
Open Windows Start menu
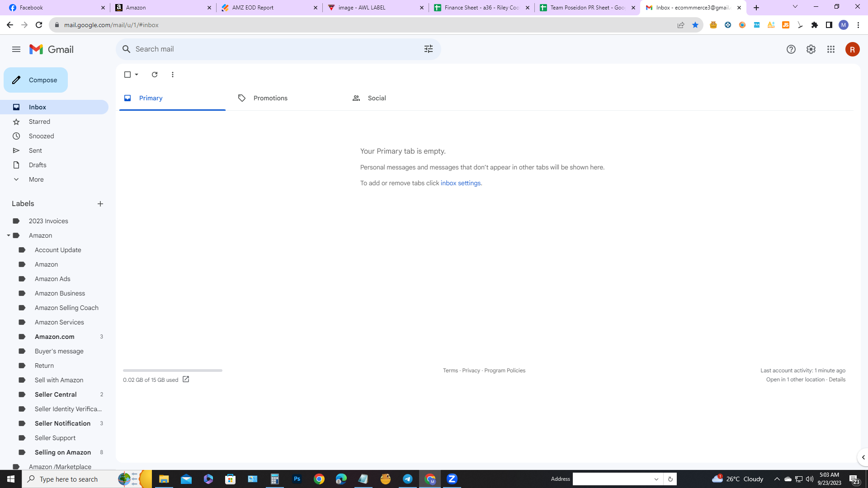pyautogui.click(x=11, y=479)
